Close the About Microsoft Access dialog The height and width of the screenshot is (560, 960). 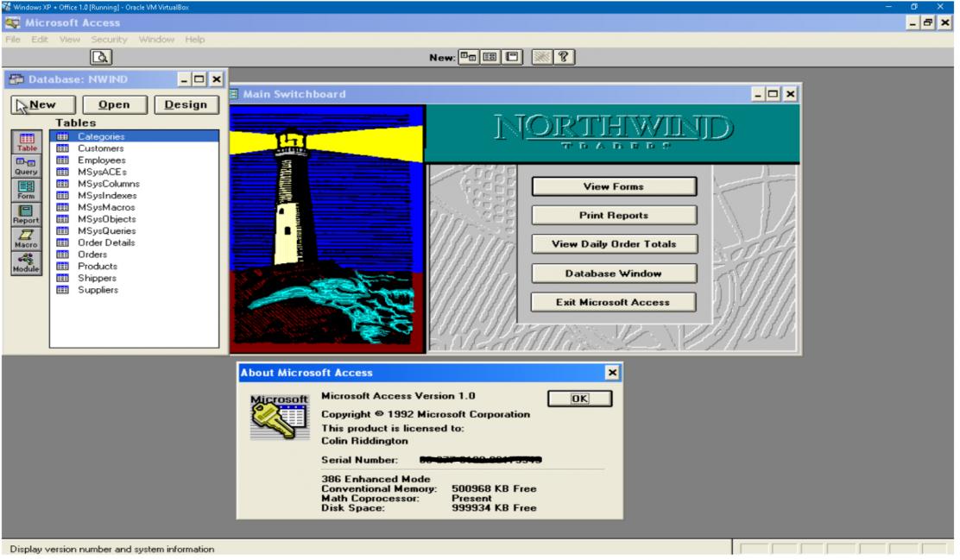(611, 373)
